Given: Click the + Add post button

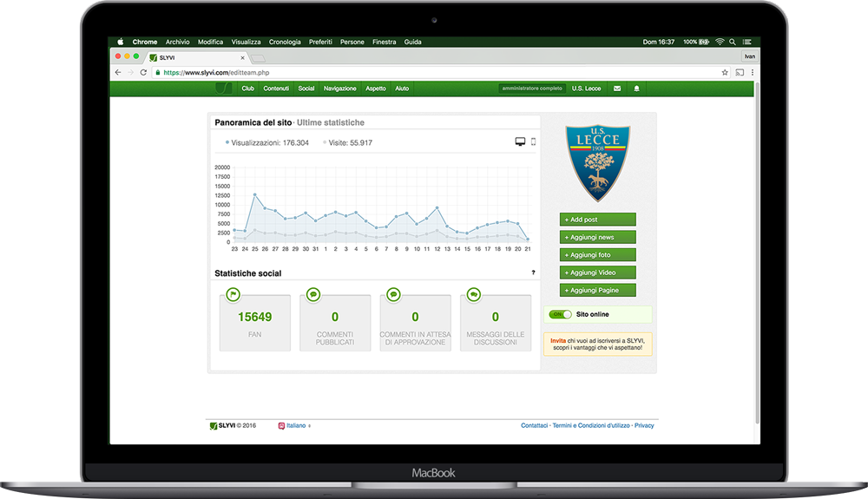Looking at the screenshot, I should [x=598, y=220].
